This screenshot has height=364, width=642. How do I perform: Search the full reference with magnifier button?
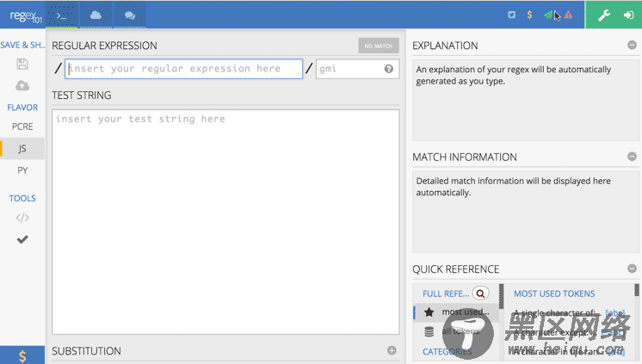point(480,293)
